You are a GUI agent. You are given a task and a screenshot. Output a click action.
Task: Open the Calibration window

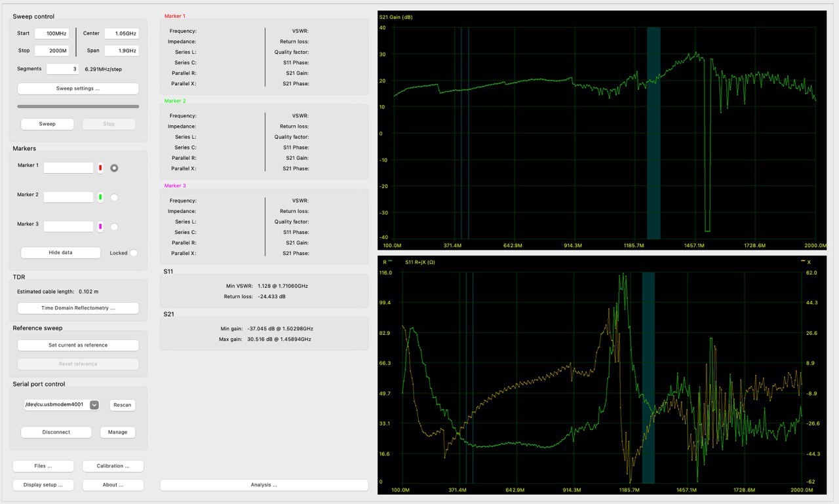click(113, 467)
